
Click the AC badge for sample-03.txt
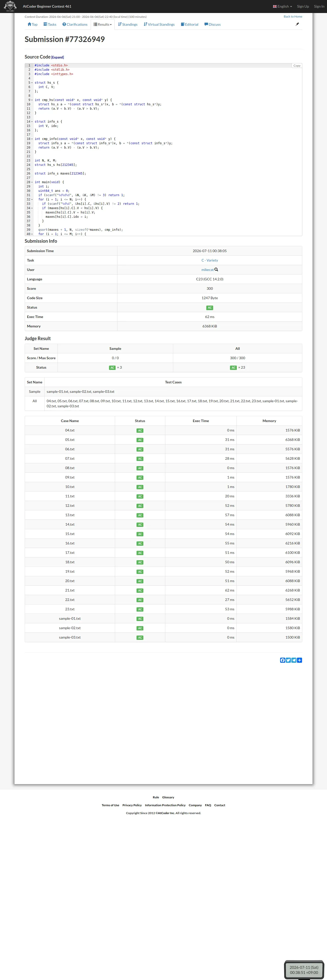[x=140, y=638]
